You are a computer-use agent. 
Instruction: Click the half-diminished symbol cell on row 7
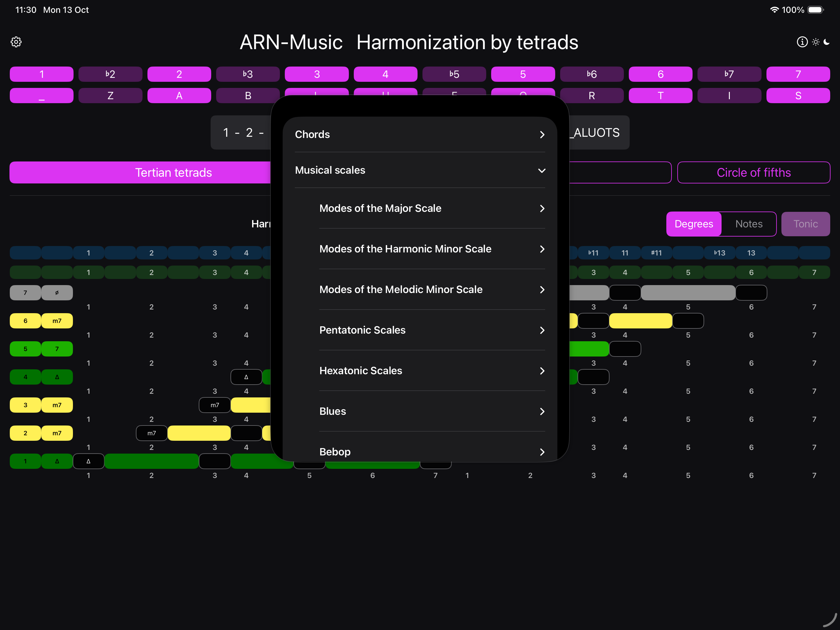(57, 293)
